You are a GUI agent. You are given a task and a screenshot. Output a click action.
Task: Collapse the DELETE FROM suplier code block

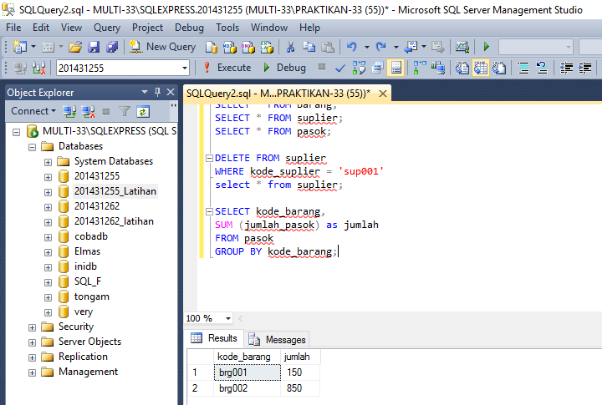(209, 158)
